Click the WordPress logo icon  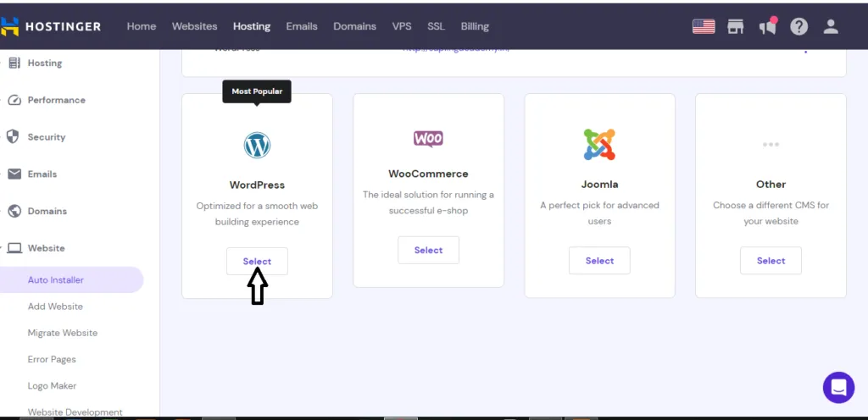tap(257, 145)
